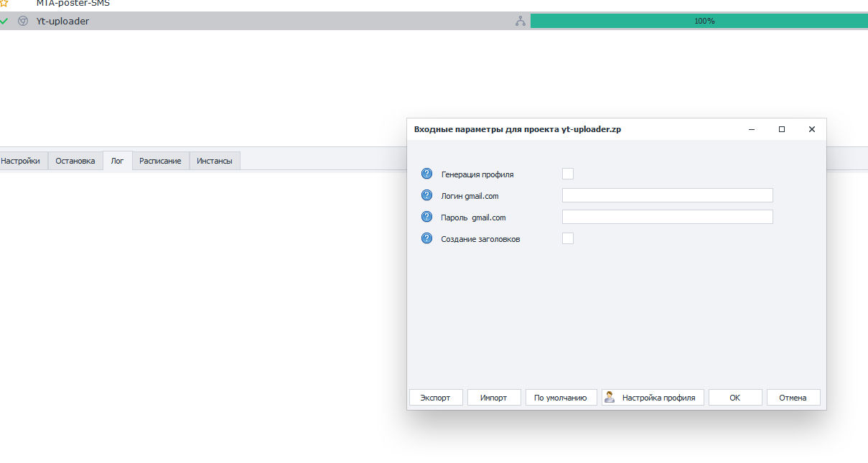Click the Экспорт button
Viewport: 868px width, 463px height.
436,398
